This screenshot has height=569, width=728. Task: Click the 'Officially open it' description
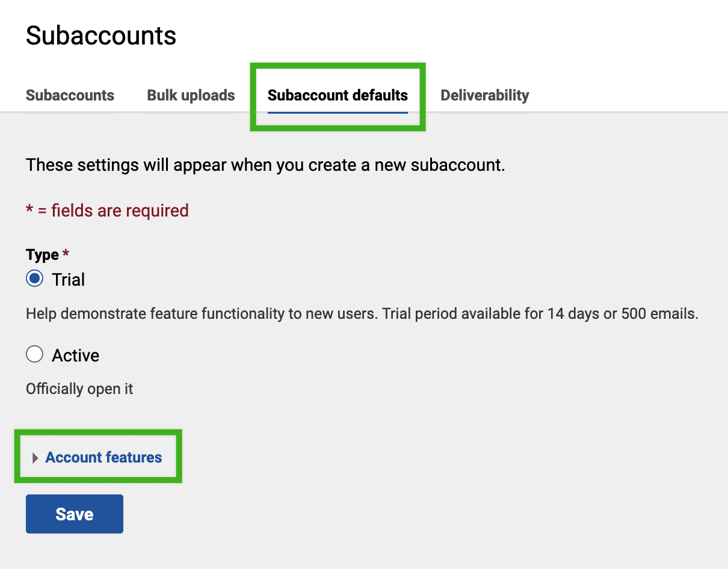79,389
